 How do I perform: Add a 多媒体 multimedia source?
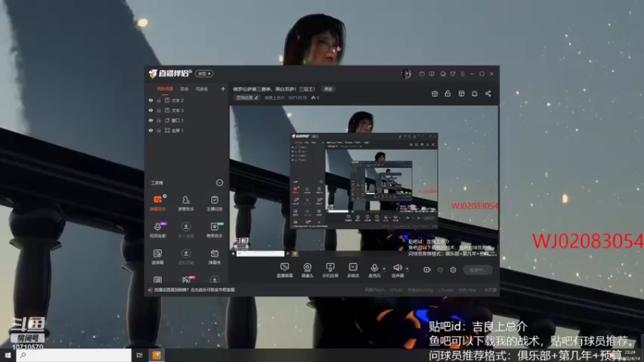353,270
